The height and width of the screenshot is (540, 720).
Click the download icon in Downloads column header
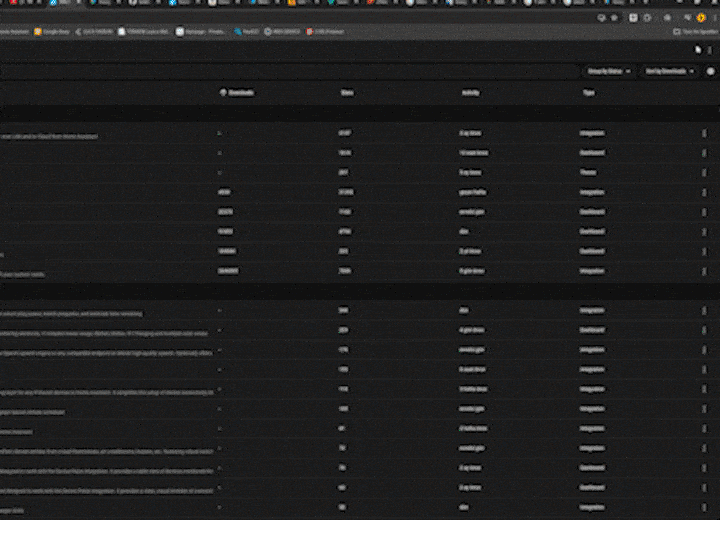[x=222, y=93]
